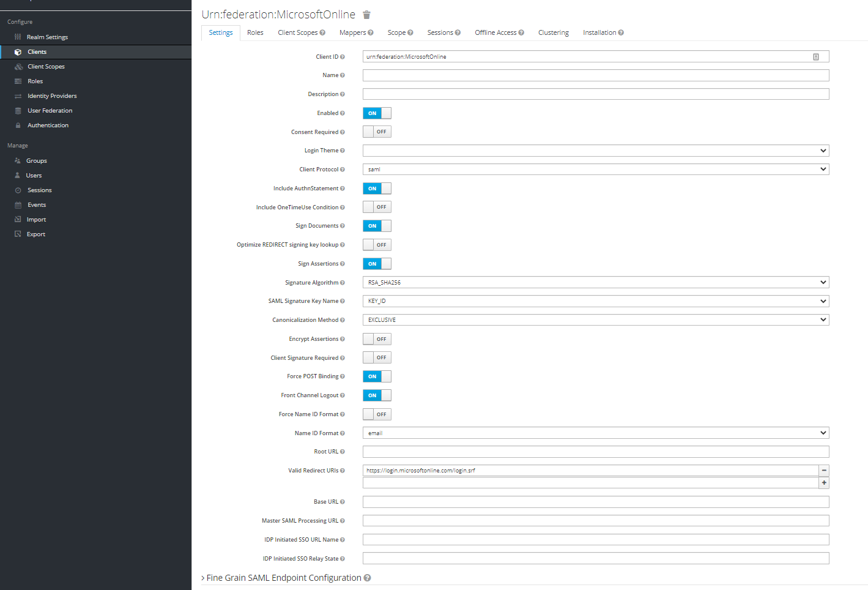This screenshot has width=868, height=590.
Task: Expand Fine Grain SAML Endpoint Configuration
Action: [284, 578]
